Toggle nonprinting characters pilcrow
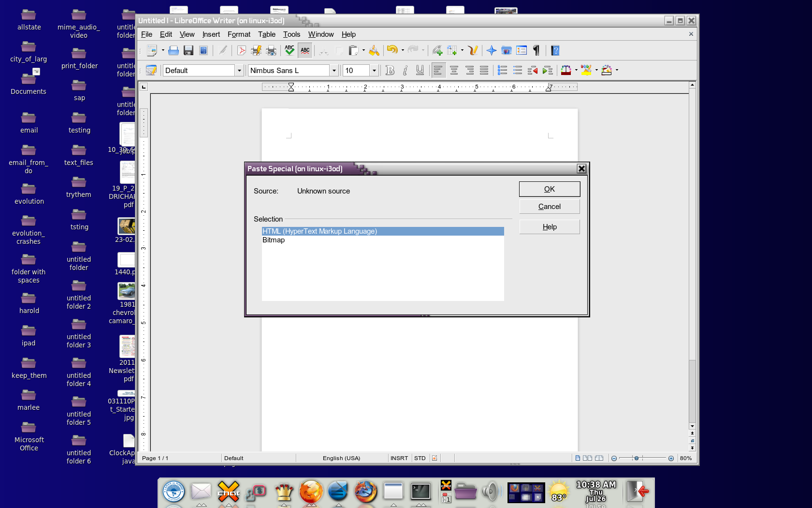The image size is (812, 508). coord(536,50)
